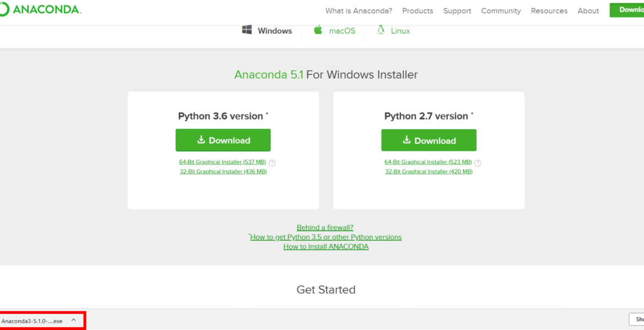Click the 64-Bit Graphical Installer (537 MB) link

click(x=222, y=162)
